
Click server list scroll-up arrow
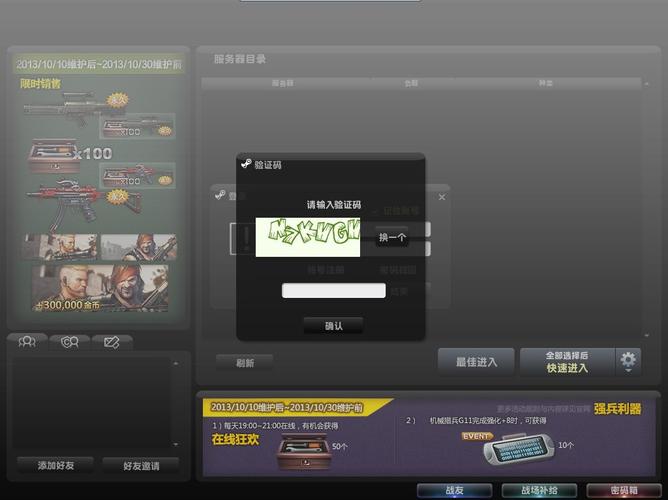(x=647, y=84)
